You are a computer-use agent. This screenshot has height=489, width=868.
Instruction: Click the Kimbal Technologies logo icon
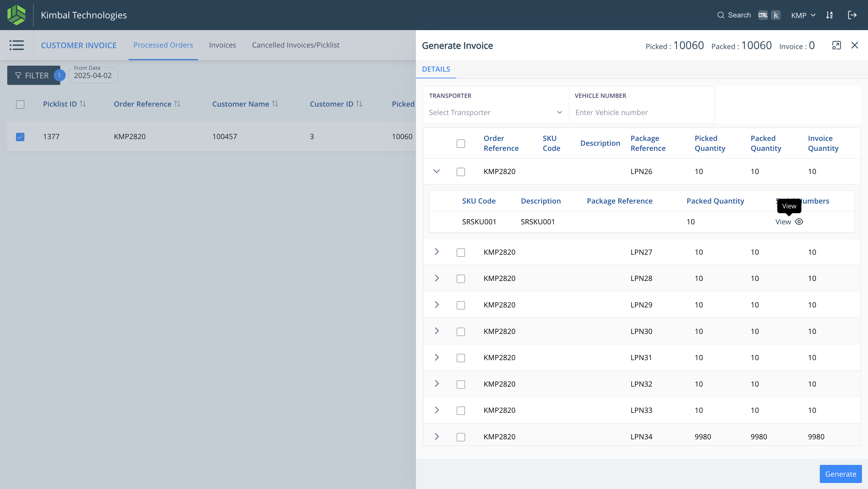[x=17, y=15]
